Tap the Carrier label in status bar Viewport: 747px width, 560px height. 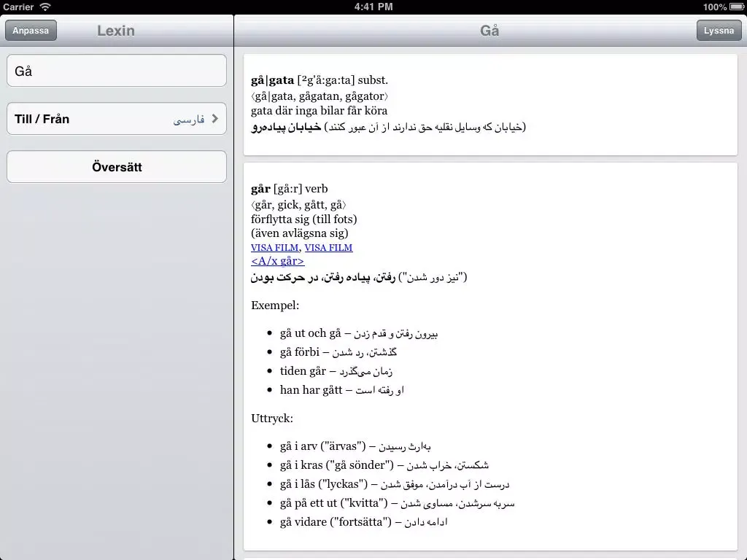coord(18,7)
